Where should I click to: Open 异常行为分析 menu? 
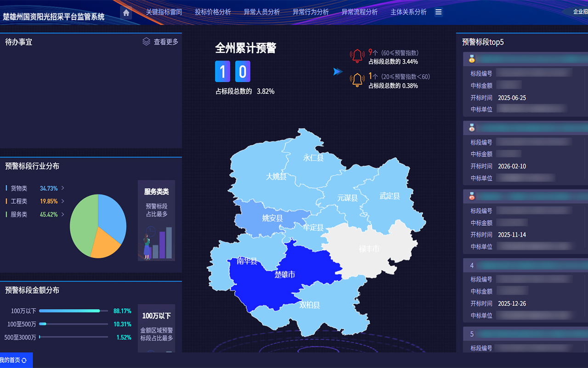311,12
